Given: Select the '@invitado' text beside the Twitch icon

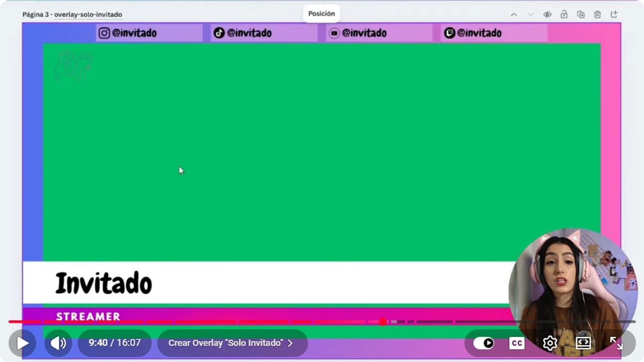Looking at the screenshot, I should (x=479, y=33).
